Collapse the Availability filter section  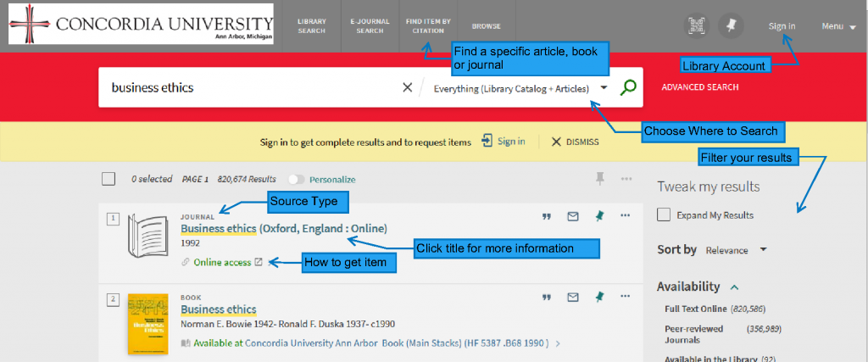735,287
